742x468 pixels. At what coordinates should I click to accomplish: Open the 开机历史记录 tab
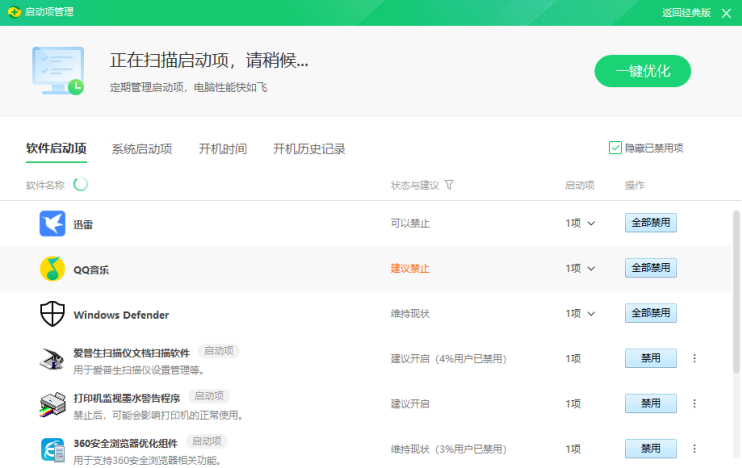click(309, 149)
